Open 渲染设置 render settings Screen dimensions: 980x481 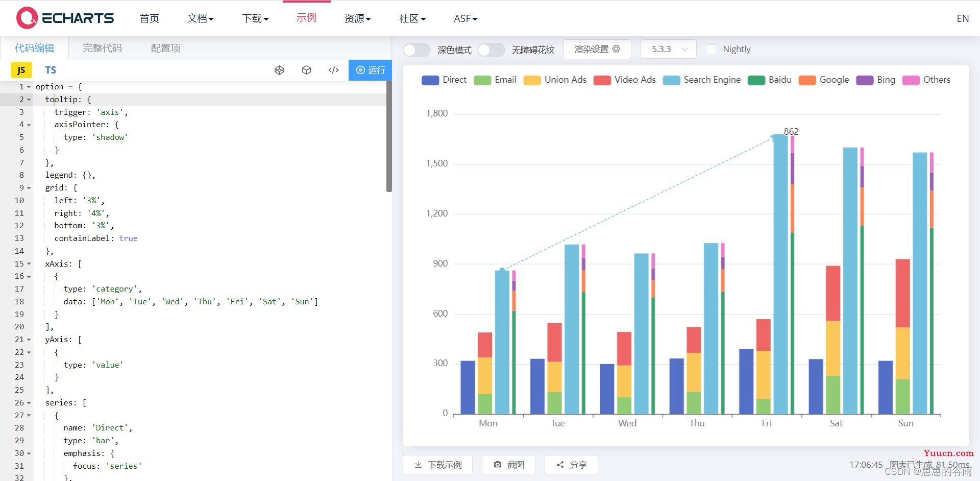pos(597,49)
